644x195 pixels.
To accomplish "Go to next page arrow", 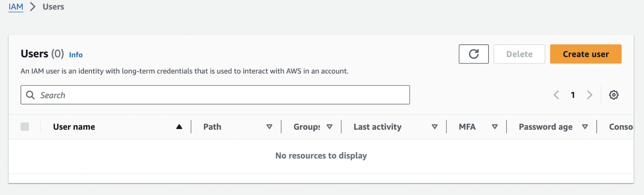I will click(x=589, y=95).
